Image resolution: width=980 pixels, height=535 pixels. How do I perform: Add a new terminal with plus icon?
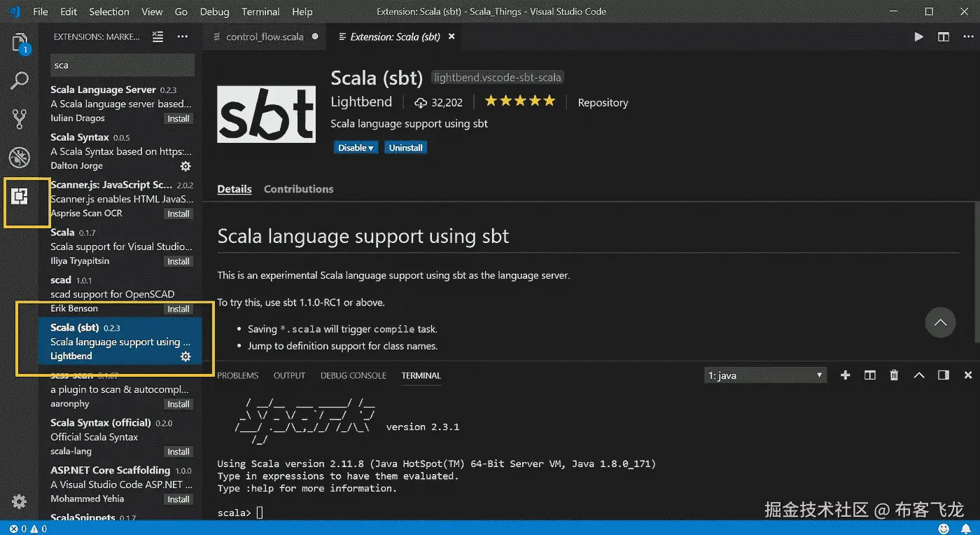(x=846, y=375)
